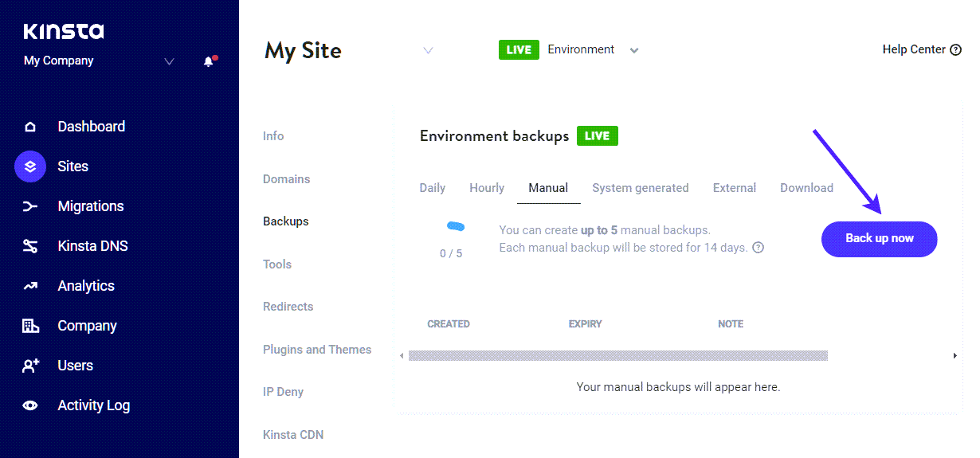Screen dimensions: 980x458
Task: Click the LIVE badge next to Environment
Action: [x=519, y=49]
